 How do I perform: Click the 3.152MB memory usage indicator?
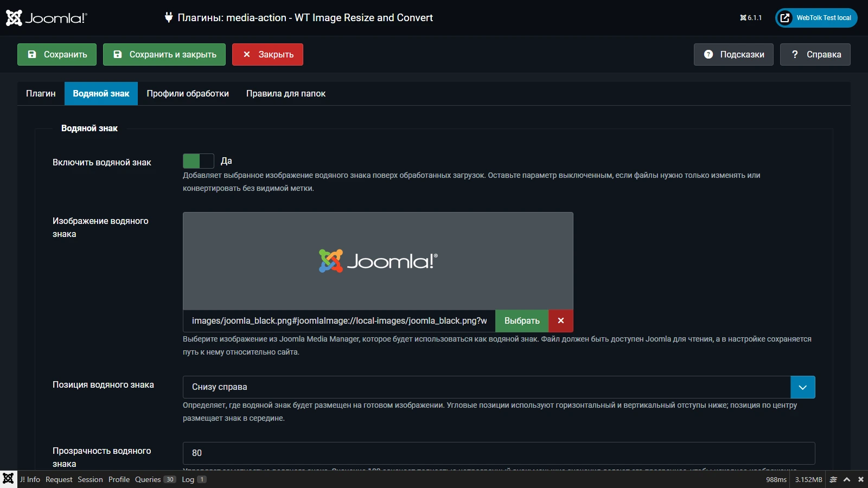tap(808, 479)
